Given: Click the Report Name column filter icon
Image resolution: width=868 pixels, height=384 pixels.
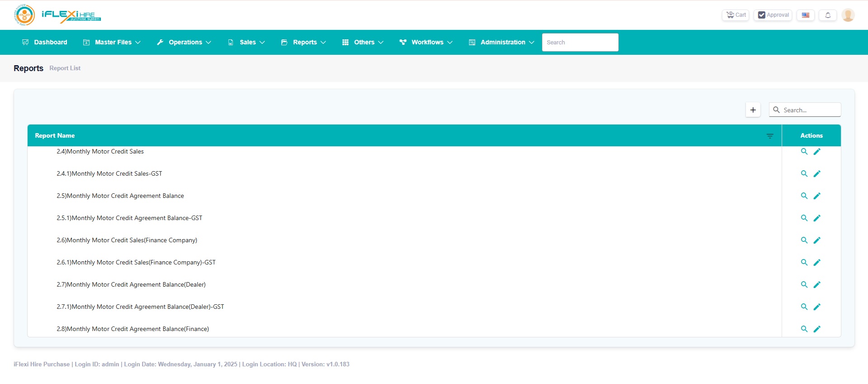Looking at the screenshot, I should [770, 136].
